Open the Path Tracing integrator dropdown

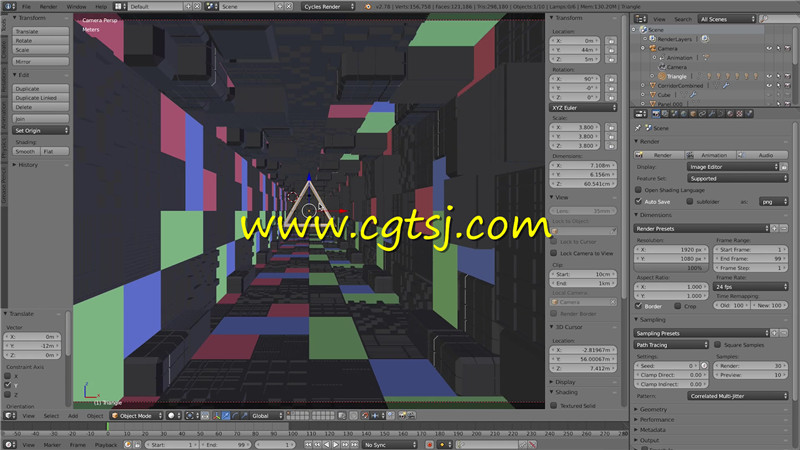coord(671,345)
